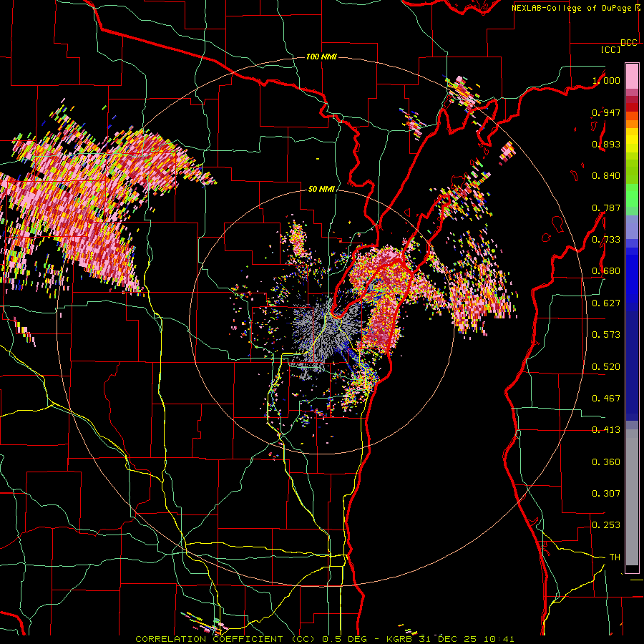
Task: Select the 0.787 legend value
Action: [606, 208]
